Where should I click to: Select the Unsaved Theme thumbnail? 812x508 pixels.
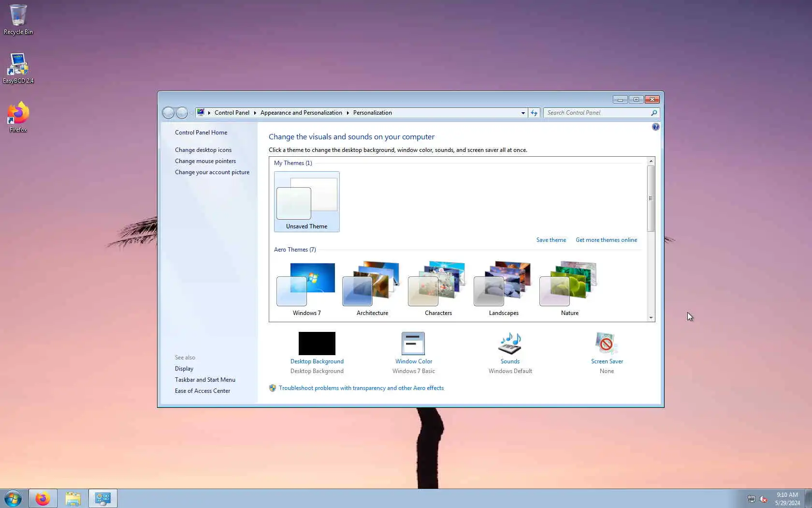point(307,202)
